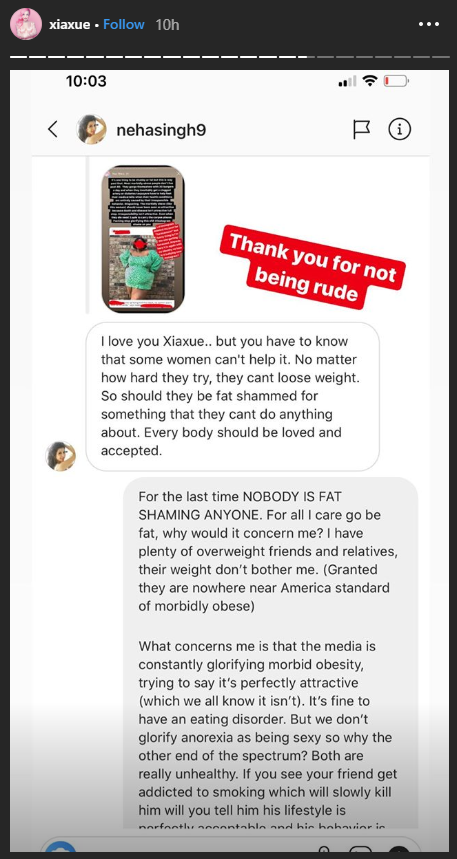Click the message input field at bottom
This screenshot has width=457, height=859.
tap(228, 846)
